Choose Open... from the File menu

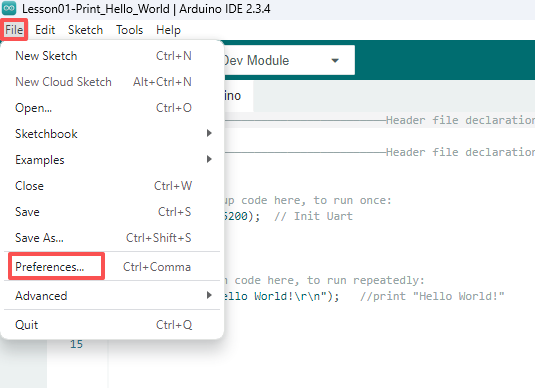coord(112,108)
